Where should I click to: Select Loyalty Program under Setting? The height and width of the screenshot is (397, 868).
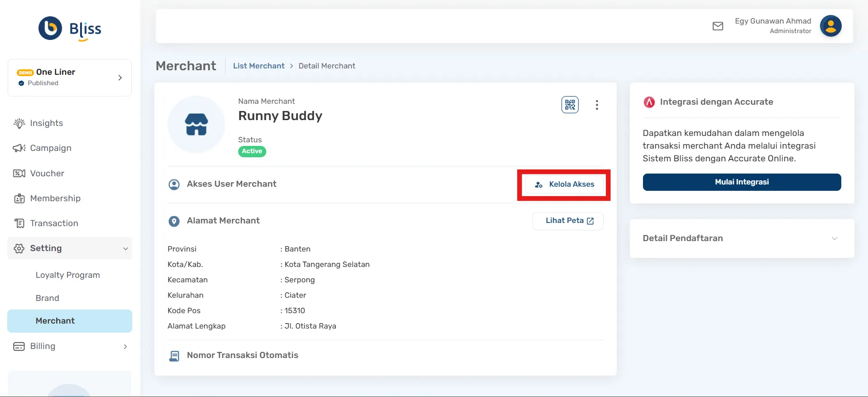point(67,275)
